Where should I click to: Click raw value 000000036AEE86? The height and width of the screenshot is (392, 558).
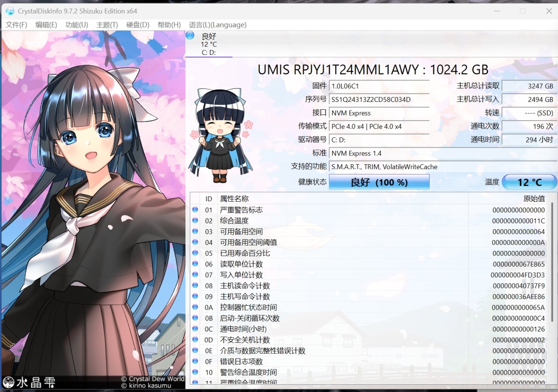click(518, 297)
